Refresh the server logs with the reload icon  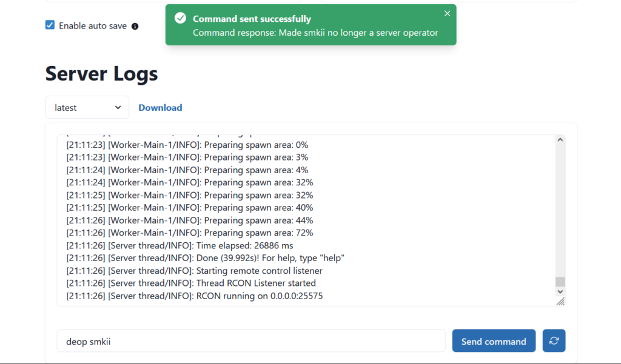554,340
